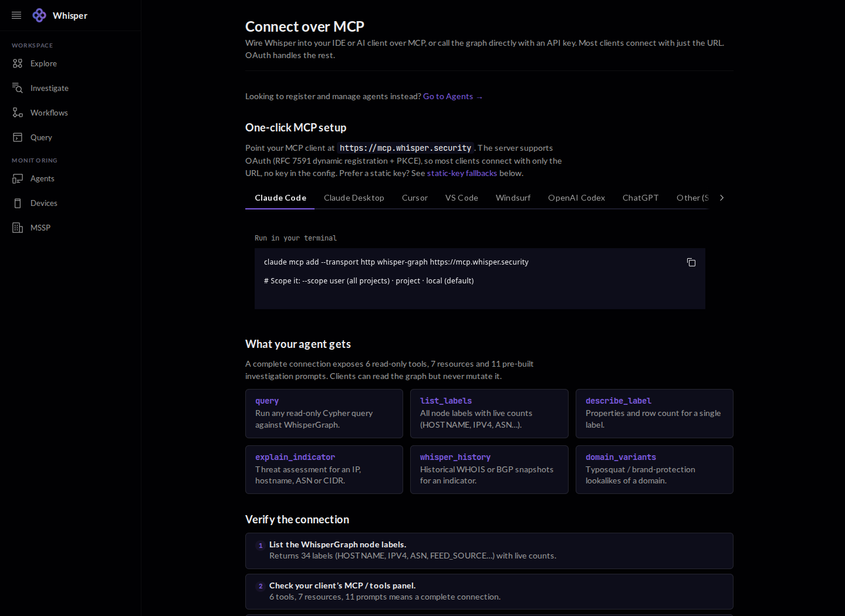This screenshot has height=616, width=845.
Task: Click step 1 List the WhisperGraph node labels
Action: pos(489,551)
